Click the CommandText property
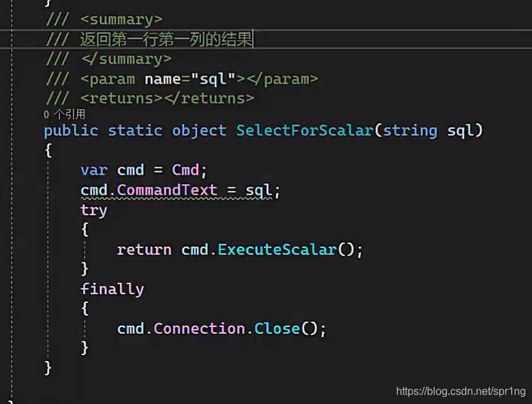The width and height of the screenshot is (532, 404). coord(167,190)
